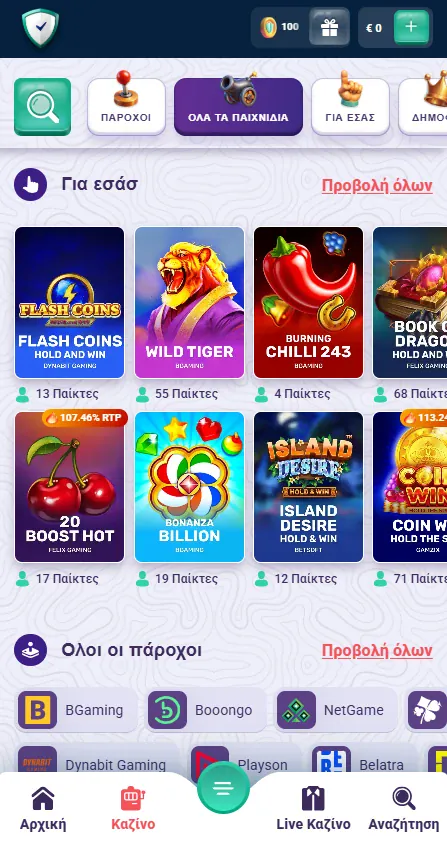Open the gift box rewards icon
Viewport: 447px width, 844px height.
pos(329,27)
